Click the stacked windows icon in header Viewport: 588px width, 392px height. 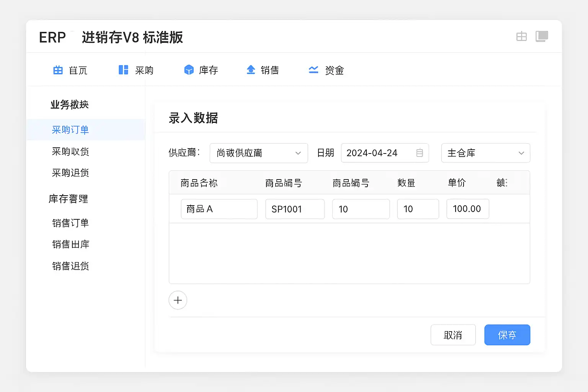click(542, 36)
